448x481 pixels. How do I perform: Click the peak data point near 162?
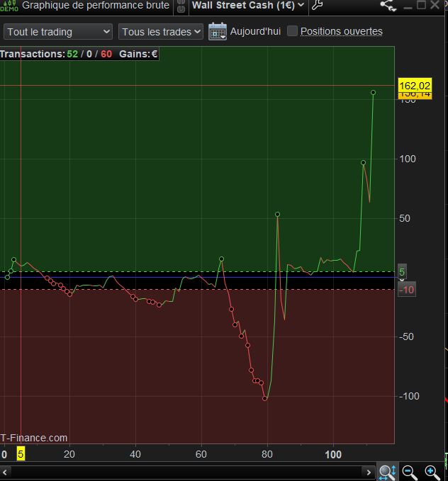[x=373, y=92]
